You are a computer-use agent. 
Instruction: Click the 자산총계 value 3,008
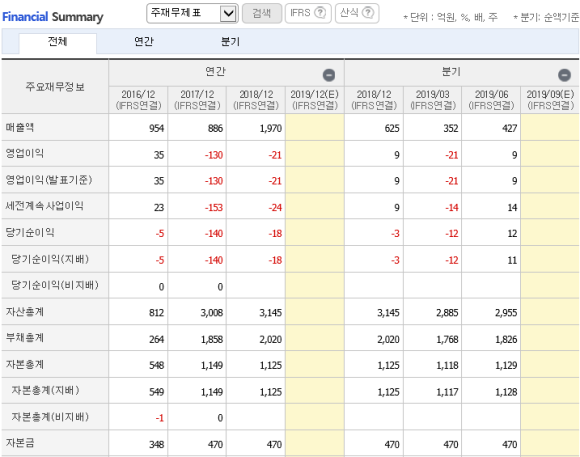pyautogui.click(x=212, y=313)
